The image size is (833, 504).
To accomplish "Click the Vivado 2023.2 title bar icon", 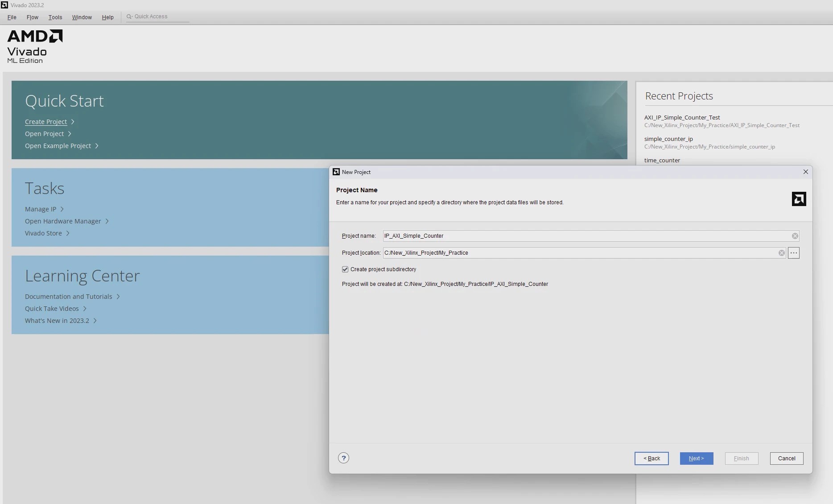I will 4,5.
